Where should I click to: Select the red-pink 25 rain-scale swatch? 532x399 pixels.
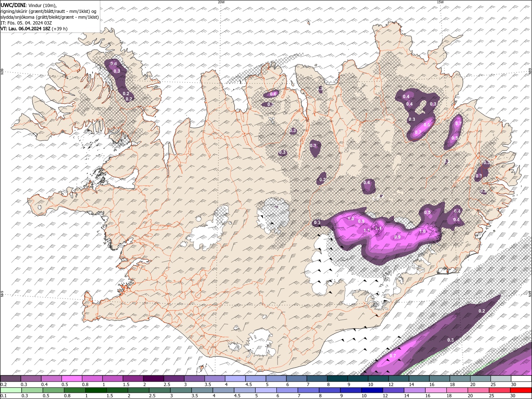click(499, 390)
